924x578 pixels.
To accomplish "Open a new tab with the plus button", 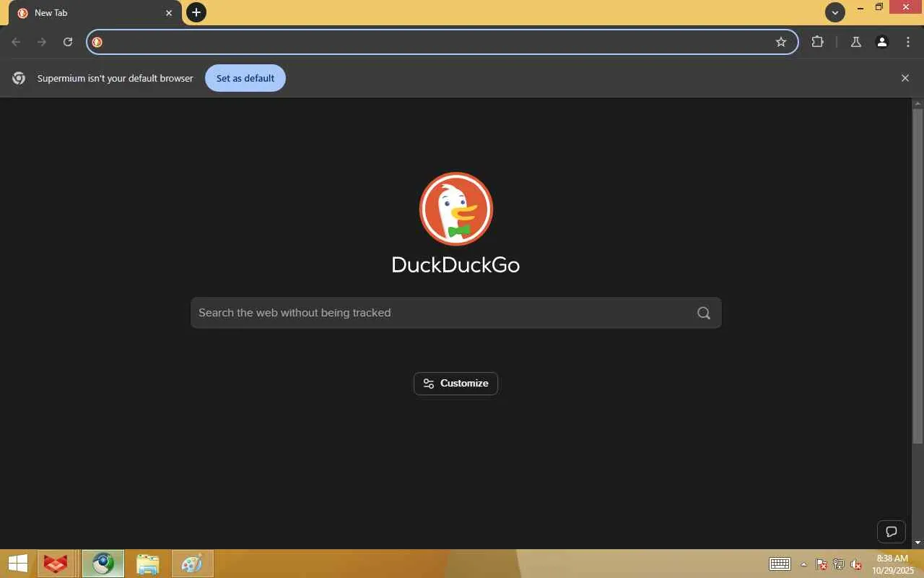I will pyautogui.click(x=196, y=12).
